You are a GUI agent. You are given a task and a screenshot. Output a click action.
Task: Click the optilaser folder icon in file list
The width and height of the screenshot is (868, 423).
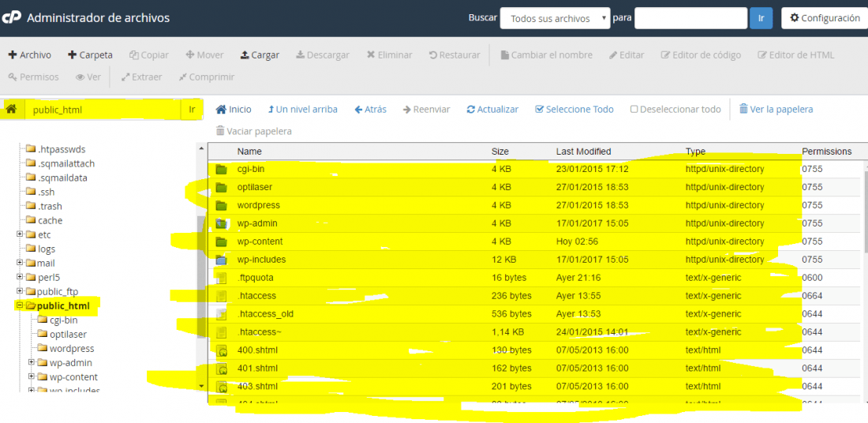222,188
